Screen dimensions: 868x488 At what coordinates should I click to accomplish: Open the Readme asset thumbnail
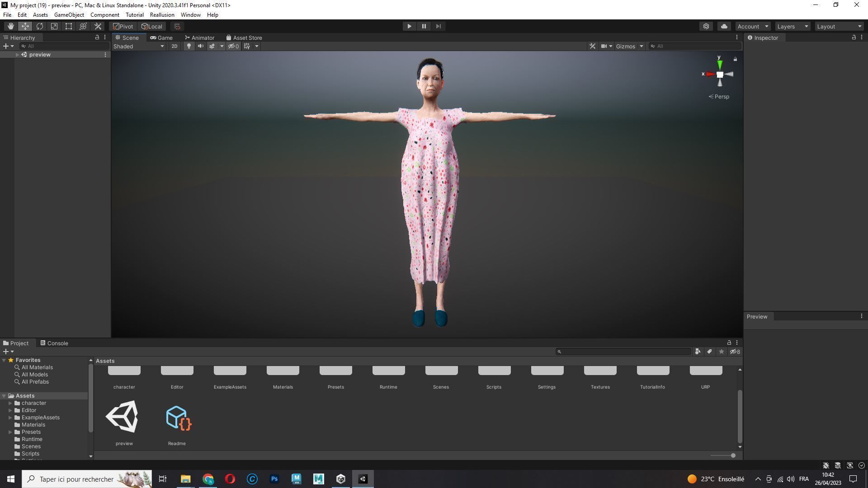[177, 418]
